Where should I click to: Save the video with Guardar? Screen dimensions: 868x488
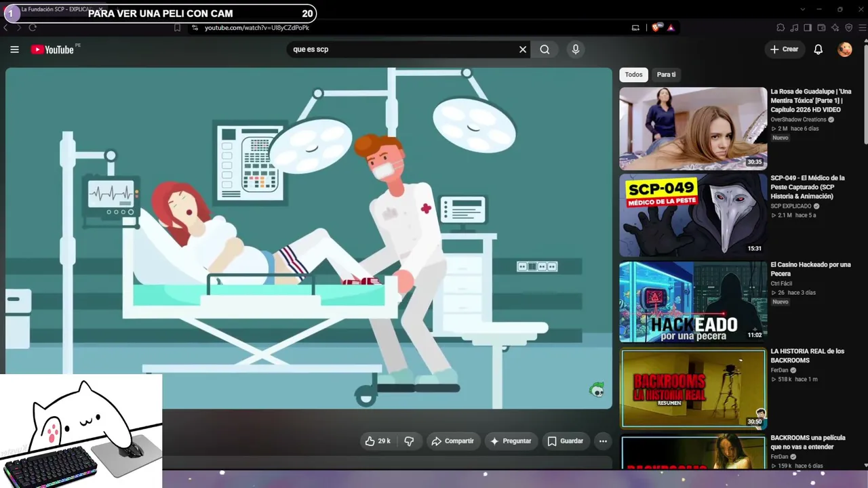pos(566,441)
